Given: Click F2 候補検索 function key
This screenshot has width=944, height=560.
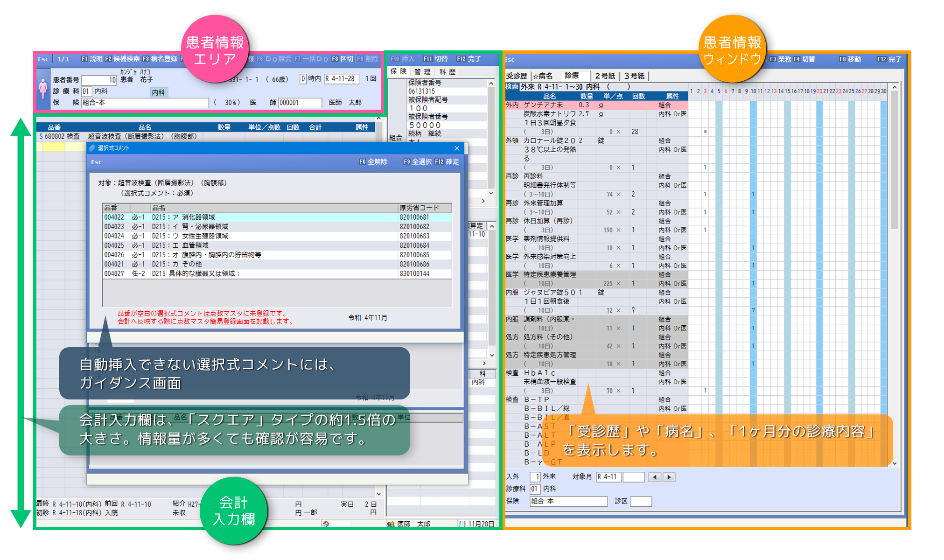Looking at the screenshot, I should point(122,59).
